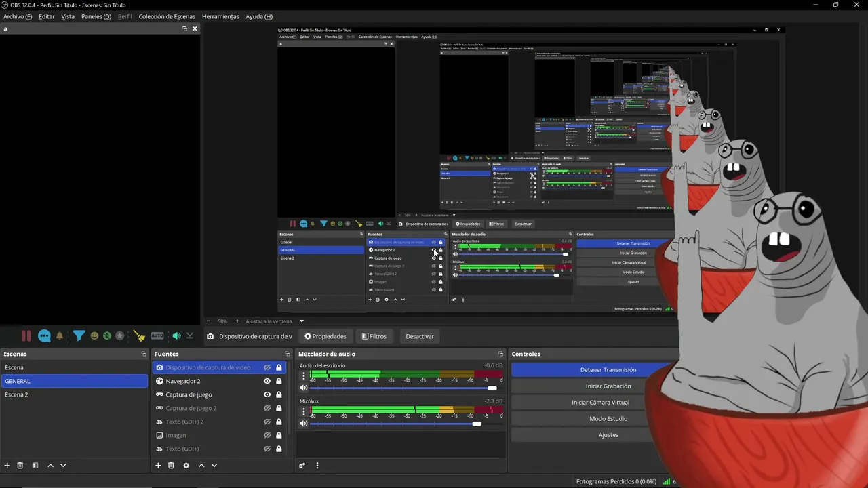The image size is (868, 488).
Task: Move scene up in Escenas panel
Action: (50, 466)
